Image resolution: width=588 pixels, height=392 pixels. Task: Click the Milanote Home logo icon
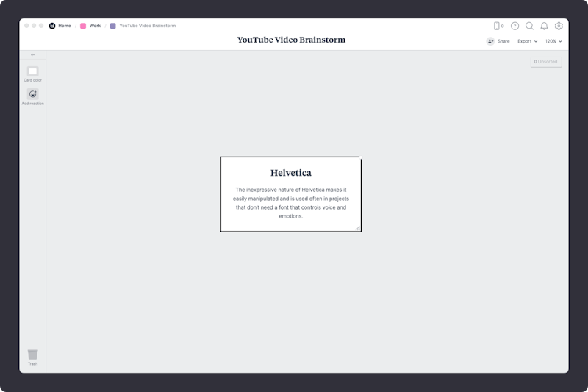pyautogui.click(x=52, y=26)
